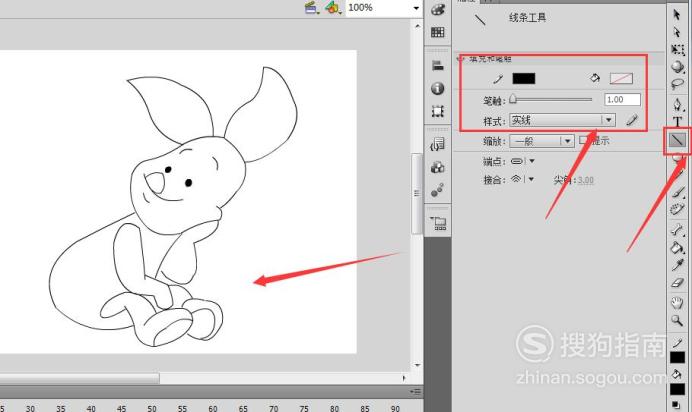
Task: Select the Text tool
Action: pos(677,122)
